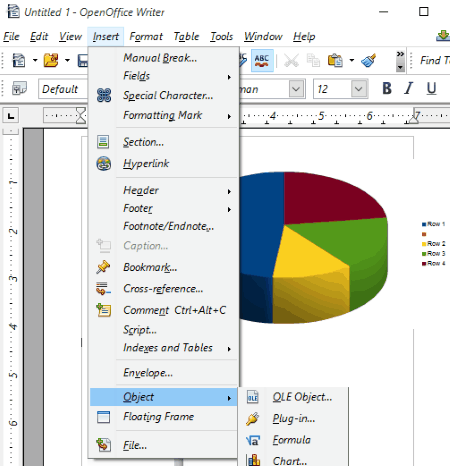The height and width of the screenshot is (466, 450).
Task: Click the Hyperlink globe icon
Action: (x=104, y=164)
